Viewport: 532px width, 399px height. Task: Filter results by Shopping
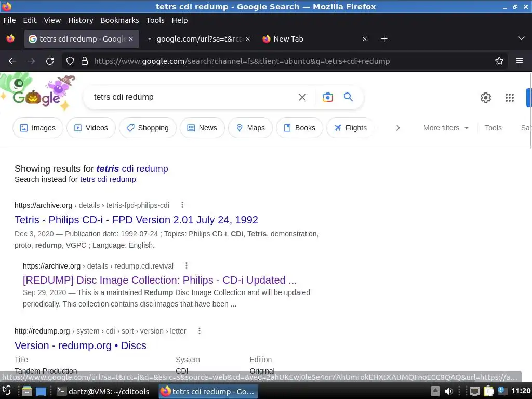pos(148,128)
